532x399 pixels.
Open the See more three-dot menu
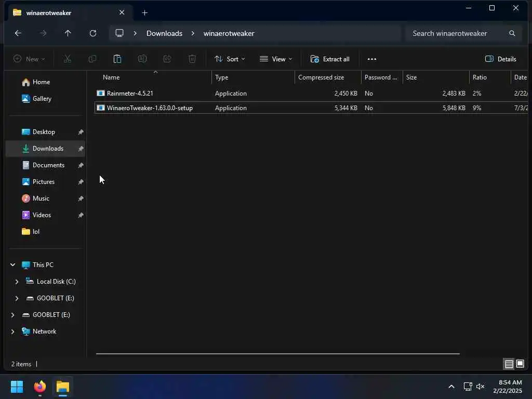(372, 59)
